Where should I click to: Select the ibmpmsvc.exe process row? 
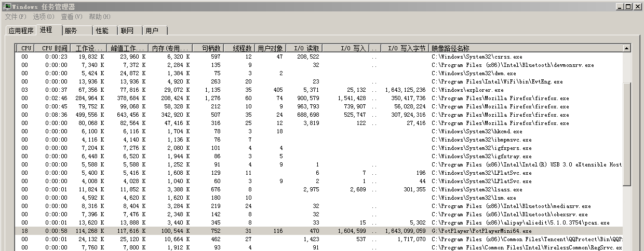320,140
